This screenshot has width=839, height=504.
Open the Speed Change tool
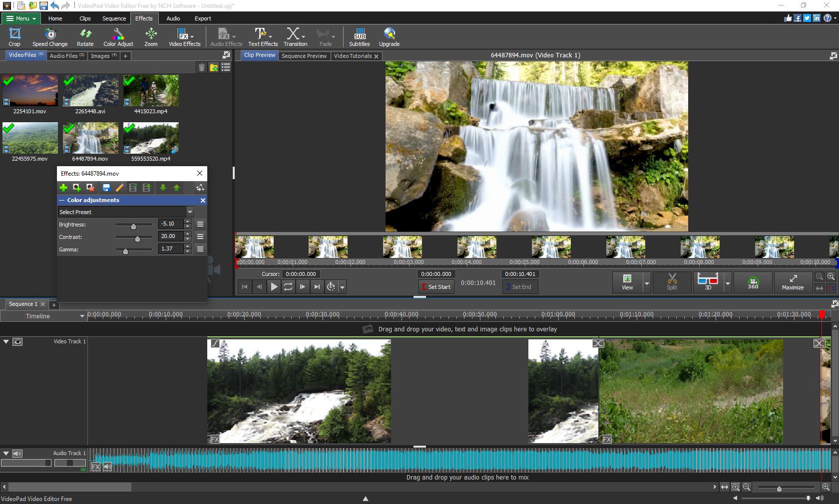[49, 36]
